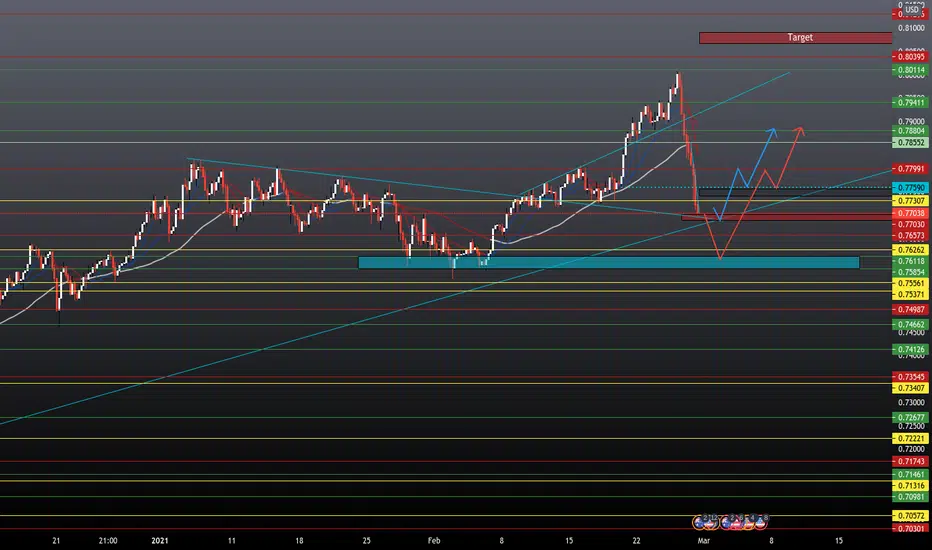This screenshot has width=932, height=550.
Task: Click the 0.70981 green price label
Action: click(911, 497)
